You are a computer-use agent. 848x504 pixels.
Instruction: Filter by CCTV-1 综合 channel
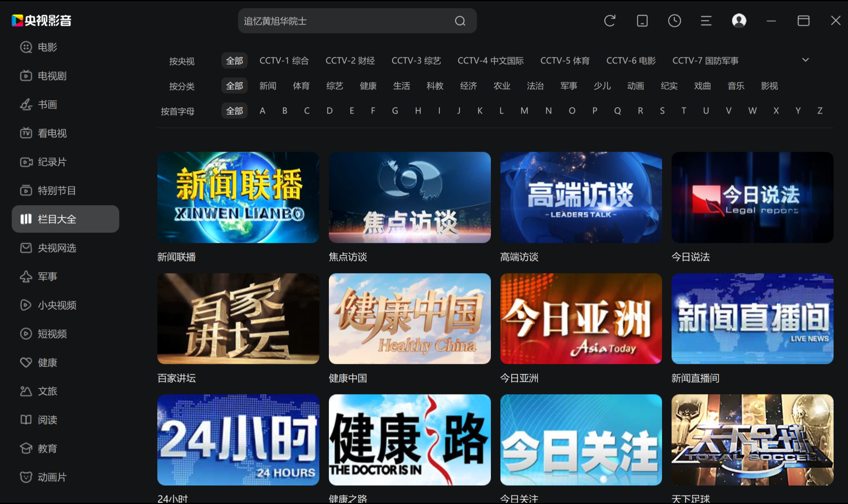pos(284,61)
